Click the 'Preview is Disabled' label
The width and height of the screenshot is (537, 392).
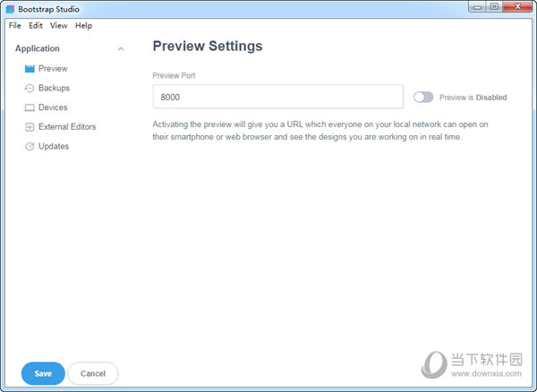473,98
